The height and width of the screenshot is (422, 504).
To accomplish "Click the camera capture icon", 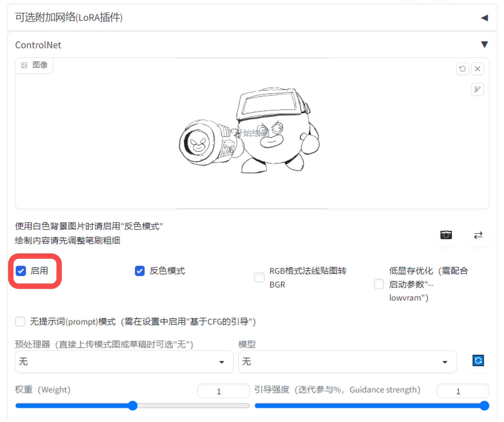I will (446, 235).
